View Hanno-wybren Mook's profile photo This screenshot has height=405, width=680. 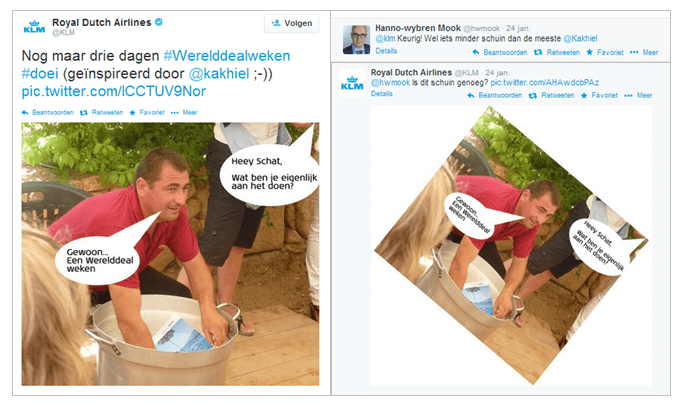click(356, 39)
